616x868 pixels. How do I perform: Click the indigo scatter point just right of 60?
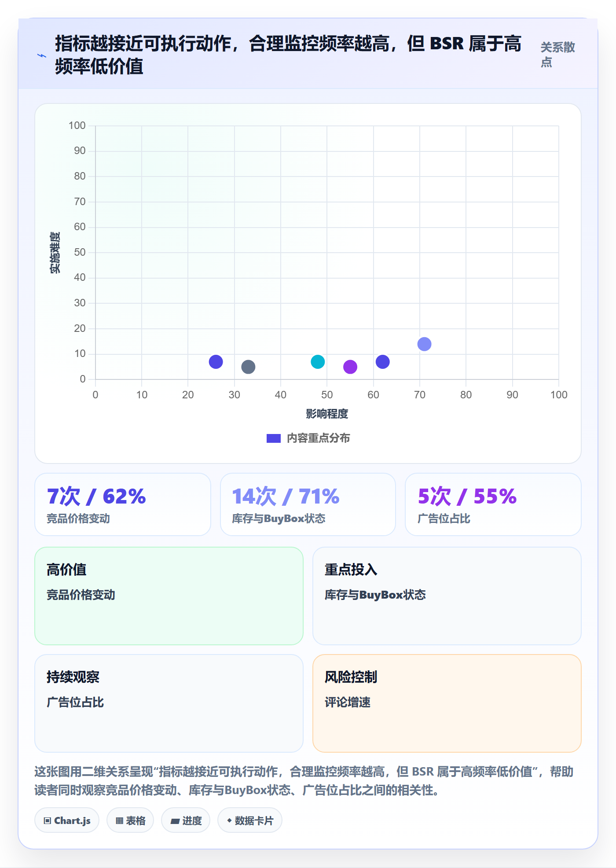click(x=383, y=361)
